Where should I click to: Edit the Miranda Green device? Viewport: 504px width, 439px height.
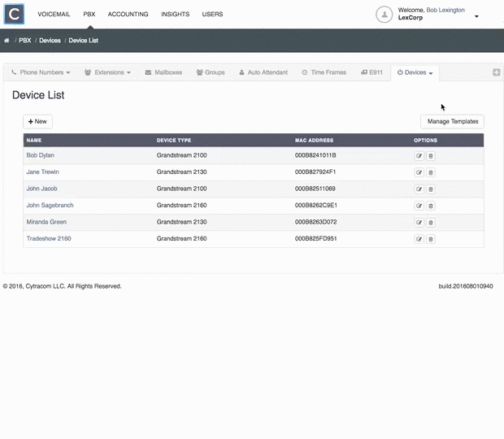[419, 223]
